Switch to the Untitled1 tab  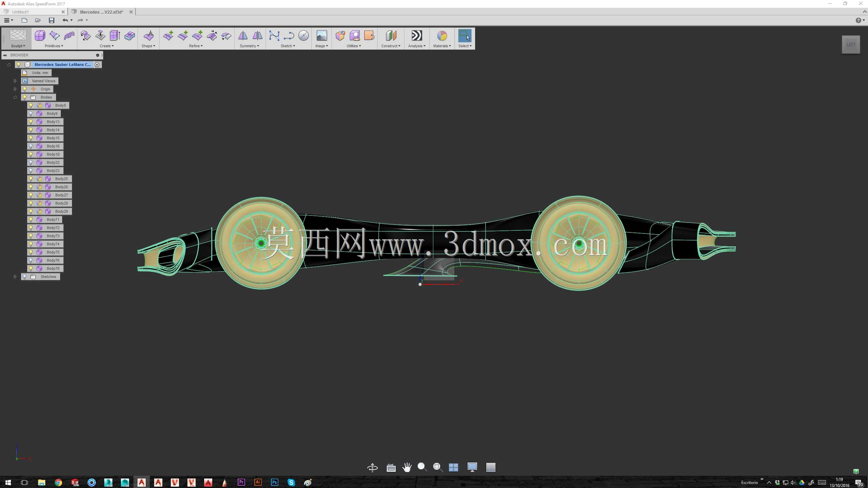33,12
